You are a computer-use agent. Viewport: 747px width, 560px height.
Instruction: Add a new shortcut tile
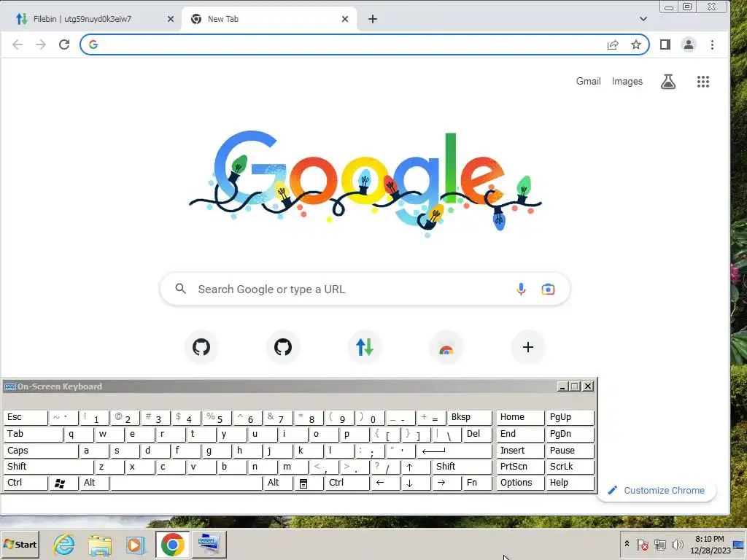[x=528, y=347]
